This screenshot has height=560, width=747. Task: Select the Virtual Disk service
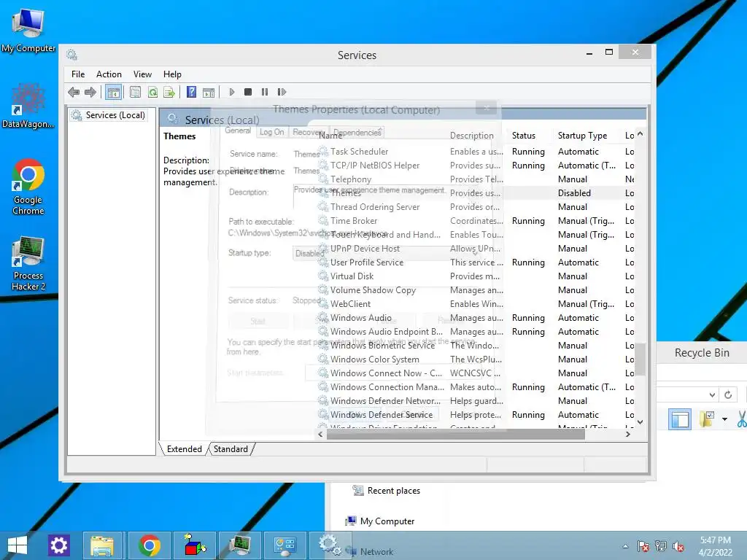[476, 276]
